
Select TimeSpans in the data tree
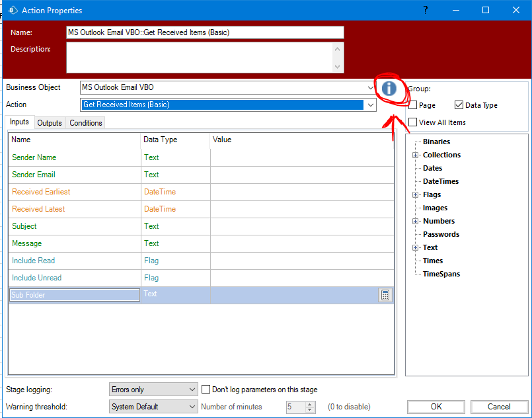click(x=441, y=274)
